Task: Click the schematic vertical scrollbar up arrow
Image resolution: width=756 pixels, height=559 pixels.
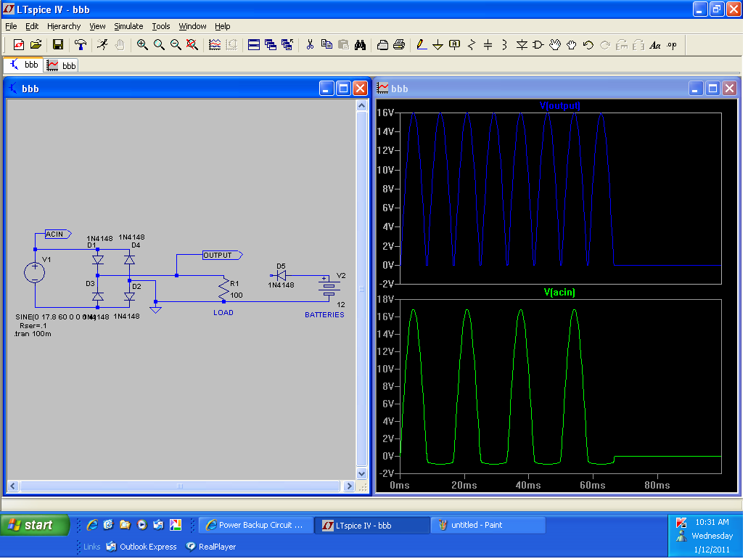Action: [x=361, y=105]
